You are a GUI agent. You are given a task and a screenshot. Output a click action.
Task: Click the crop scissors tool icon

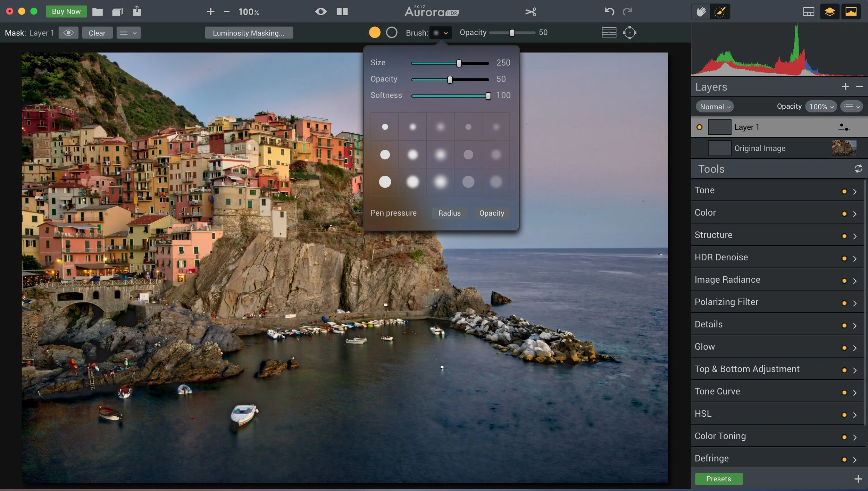pos(531,12)
